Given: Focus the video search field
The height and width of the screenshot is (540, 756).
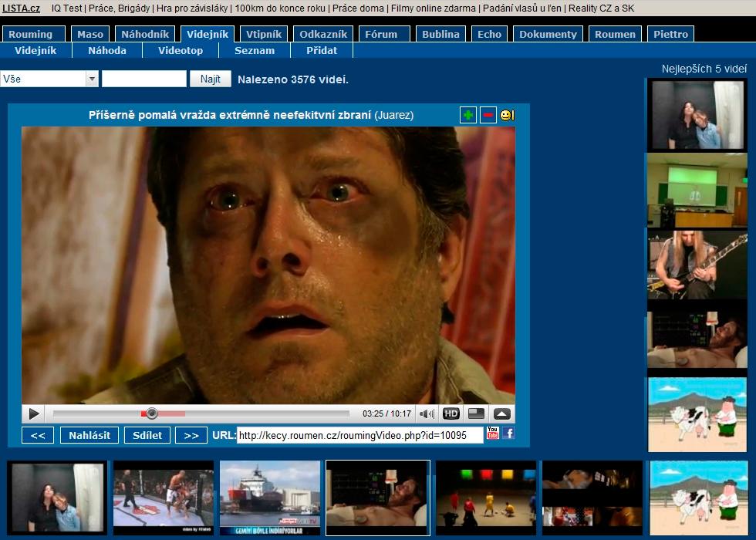Looking at the screenshot, I should pos(144,79).
